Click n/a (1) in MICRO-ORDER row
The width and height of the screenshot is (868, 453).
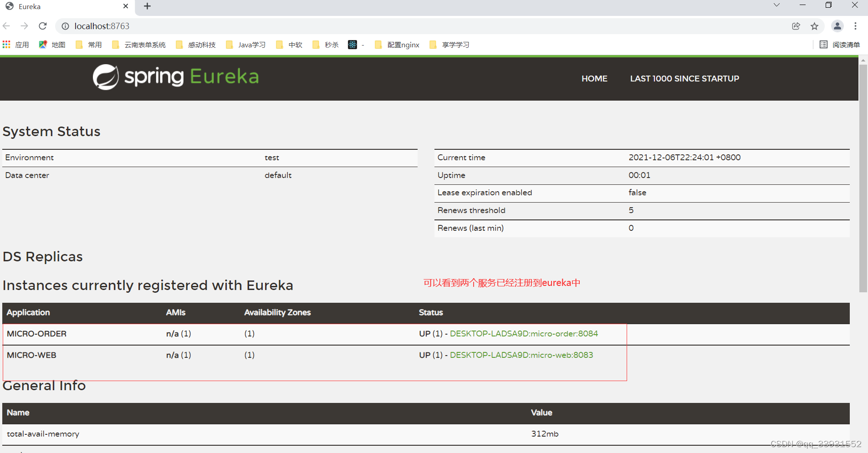click(179, 334)
